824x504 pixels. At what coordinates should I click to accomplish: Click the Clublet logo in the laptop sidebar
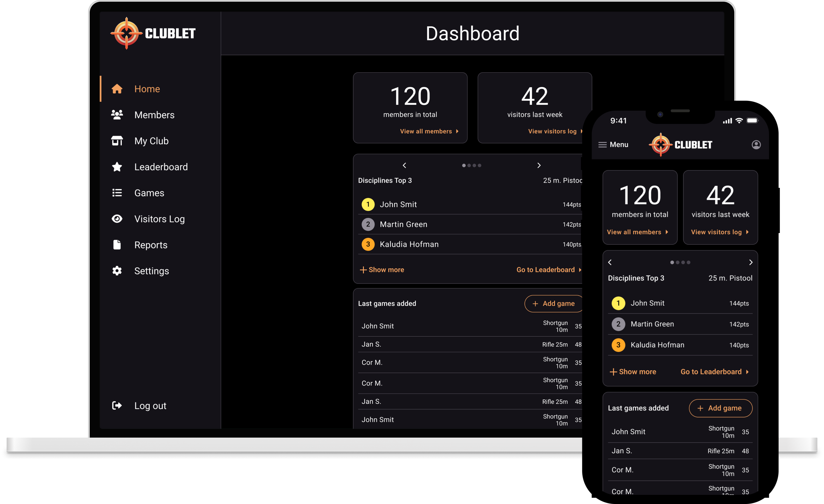coord(153,33)
